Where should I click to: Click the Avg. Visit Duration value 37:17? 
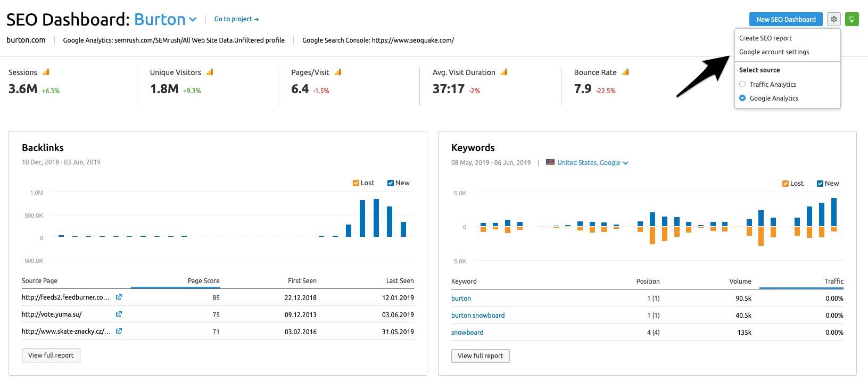448,89
